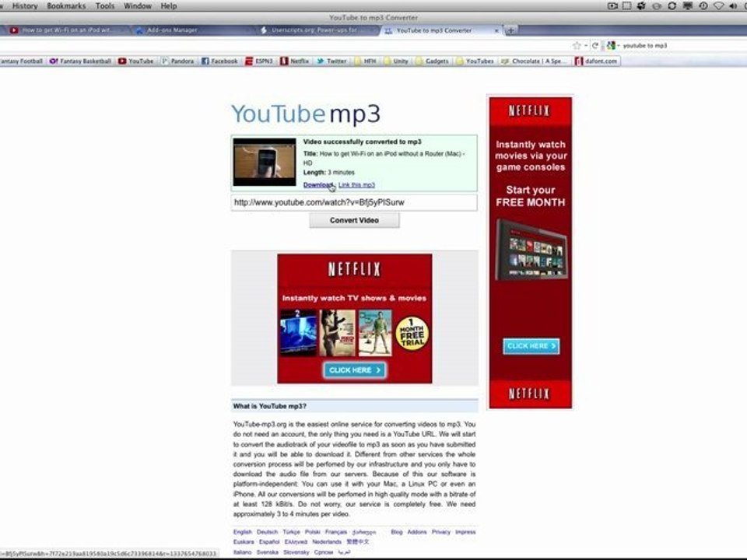The width and height of the screenshot is (747, 560).
Task: Open the Impress footer link
Action: 465,532
